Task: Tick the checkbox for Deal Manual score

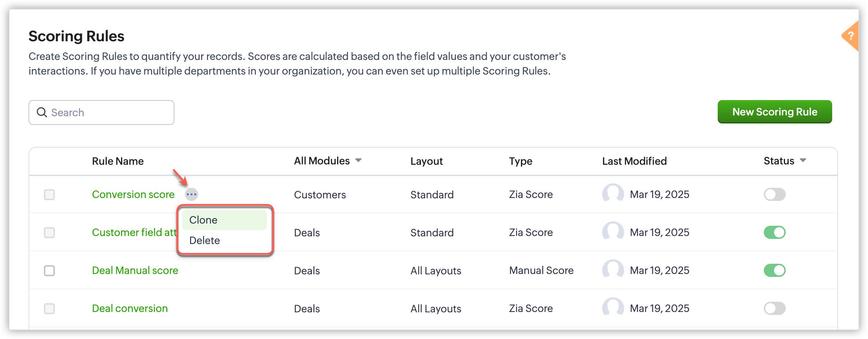Action: pos(49,271)
